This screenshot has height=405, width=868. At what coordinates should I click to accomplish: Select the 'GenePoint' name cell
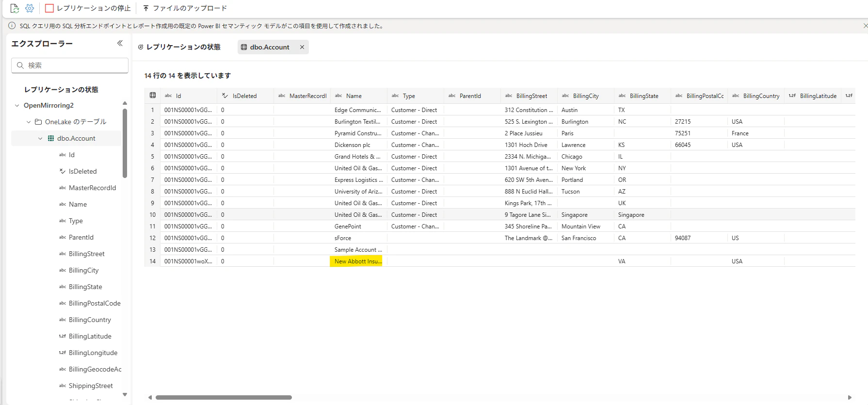click(x=359, y=227)
